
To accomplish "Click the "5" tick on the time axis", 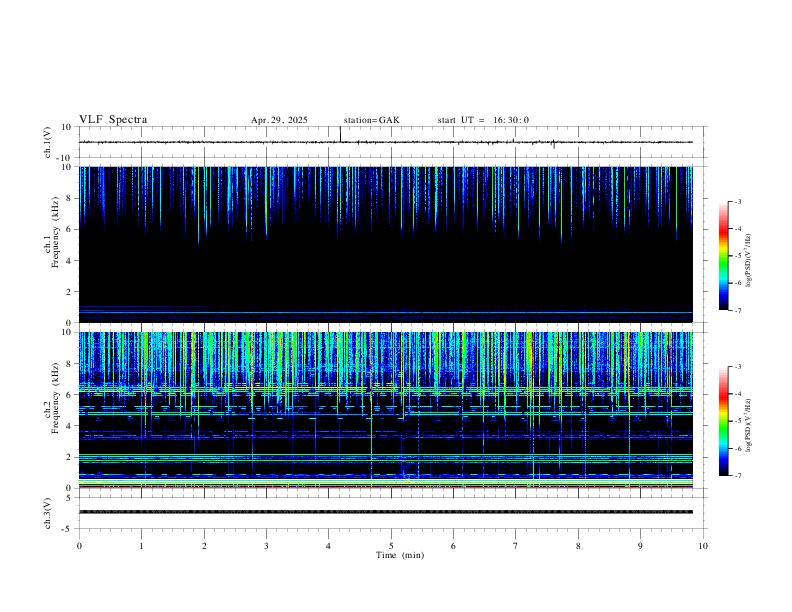I will click(x=391, y=546).
